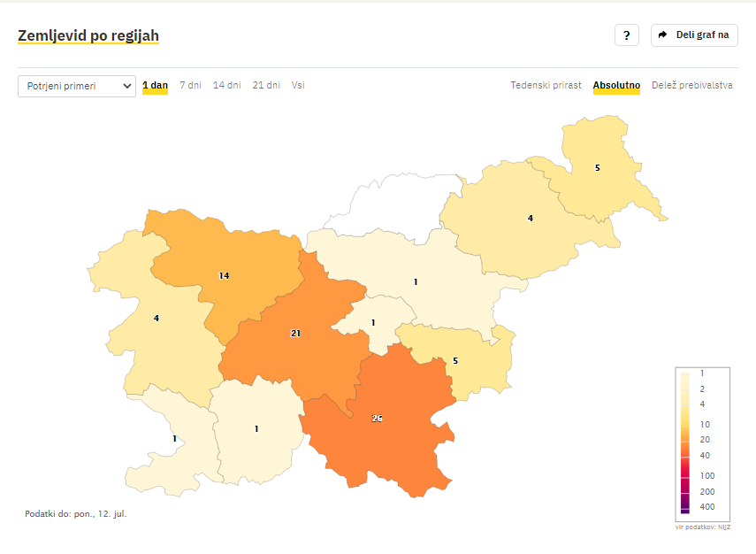Show Vsi (all) time range
756x554 pixels.
click(298, 86)
